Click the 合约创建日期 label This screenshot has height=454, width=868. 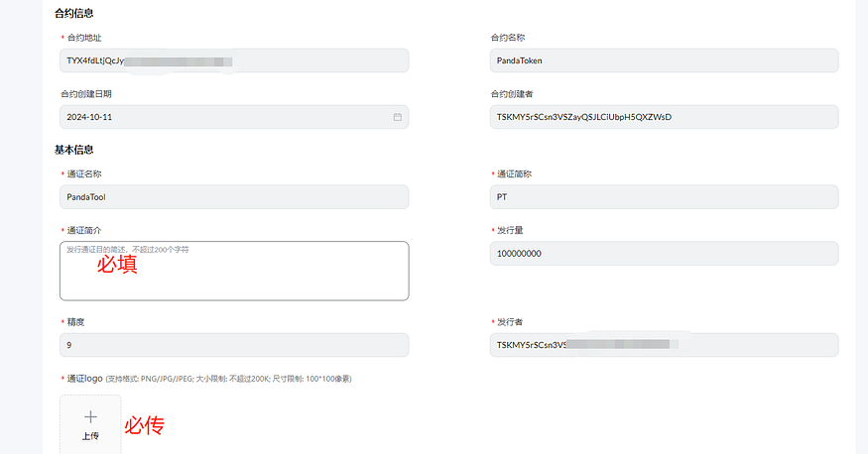pyautogui.click(x=86, y=94)
